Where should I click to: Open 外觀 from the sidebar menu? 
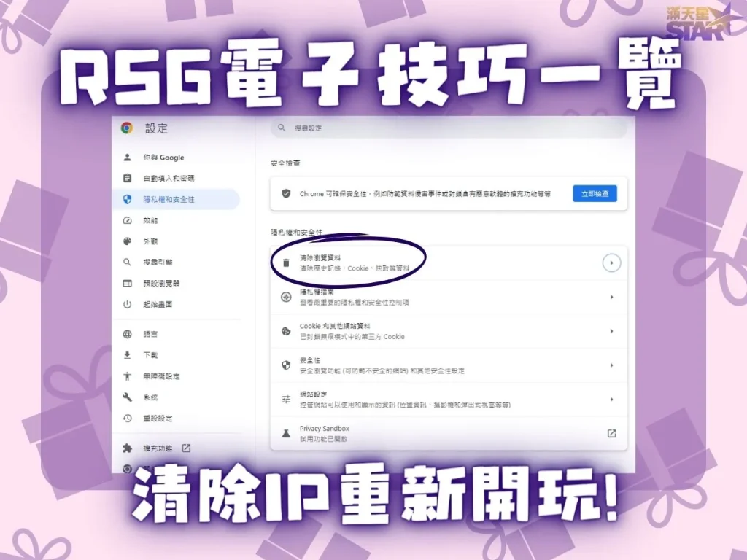(152, 241)
